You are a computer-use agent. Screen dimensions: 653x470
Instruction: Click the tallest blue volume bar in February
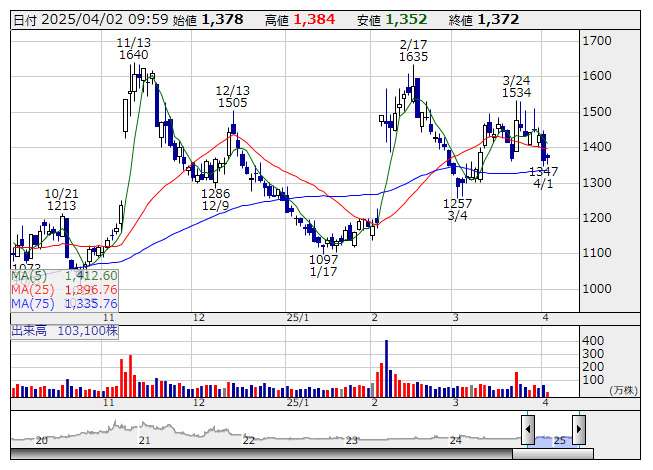point(386,368)
